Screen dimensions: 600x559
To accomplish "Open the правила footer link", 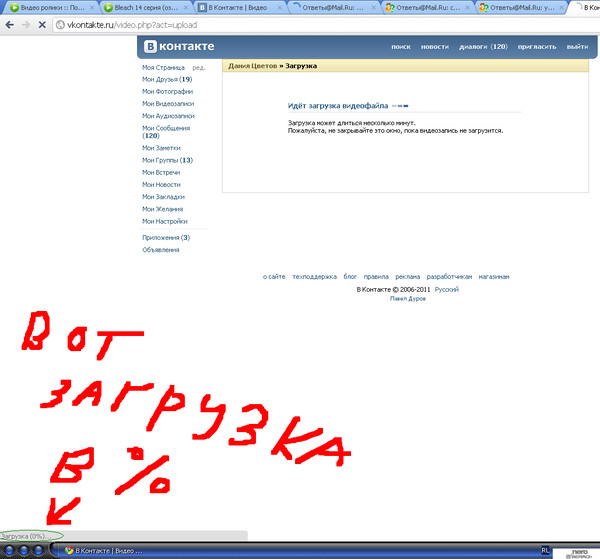I will click(x=376, y=277).
